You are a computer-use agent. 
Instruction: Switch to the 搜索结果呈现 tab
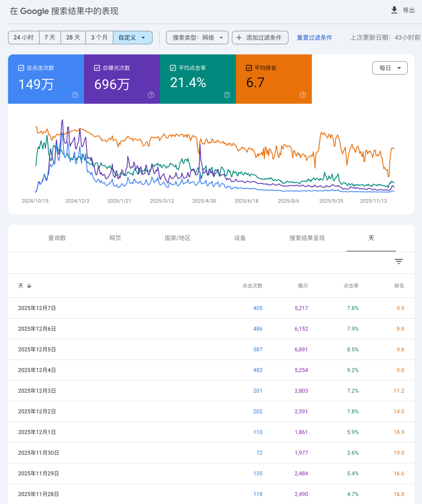[x=307, y=238]
